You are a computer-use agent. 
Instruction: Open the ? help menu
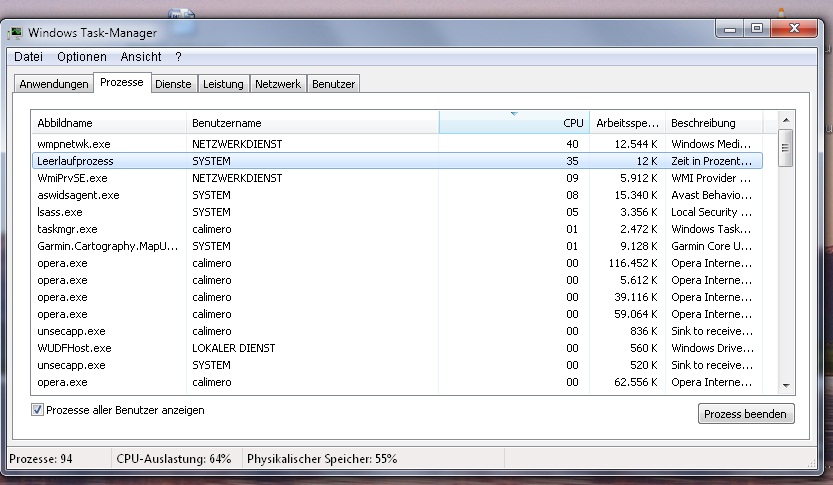178,57
